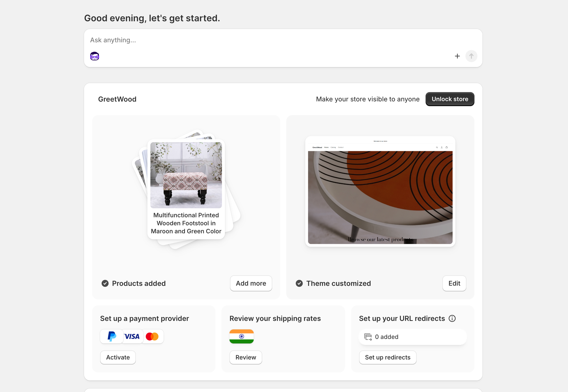This screenshot has width=568, height=392.
Task: Click the info icon beside URL redirects
Action: click(x=452, y=318)
